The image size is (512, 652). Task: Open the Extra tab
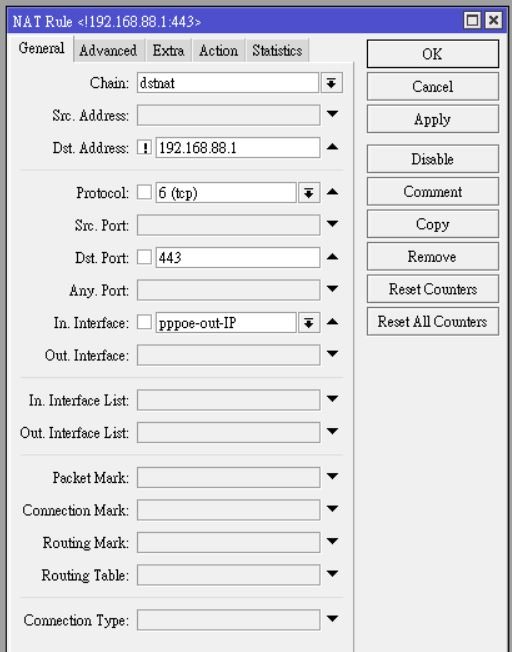(x=168, y=51)
